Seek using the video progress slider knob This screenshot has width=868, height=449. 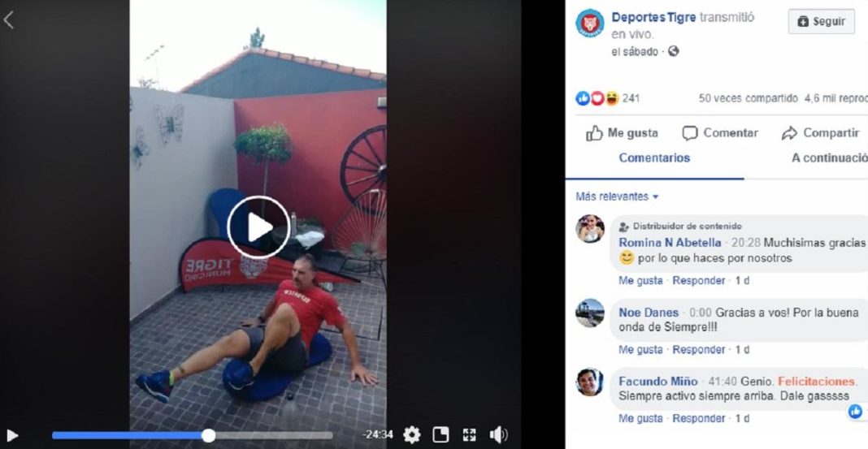pyautogui.click(x=208, y=436)
